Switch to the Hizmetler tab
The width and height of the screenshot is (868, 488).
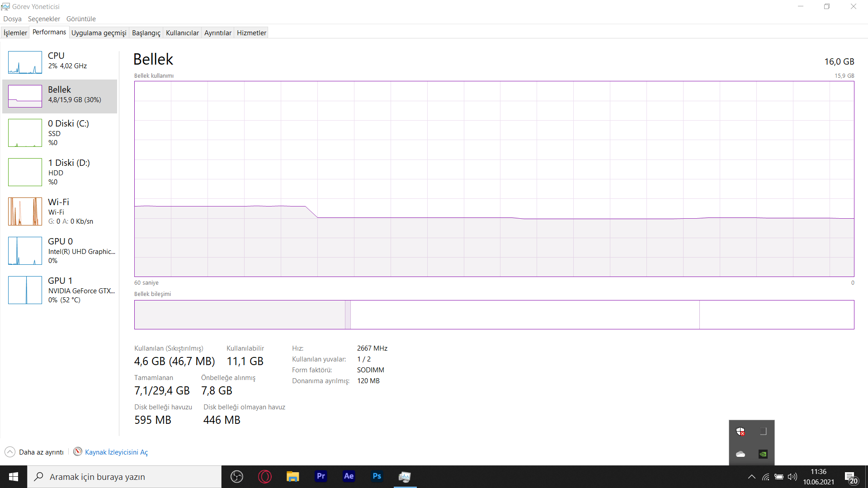(x=251, y=33)
